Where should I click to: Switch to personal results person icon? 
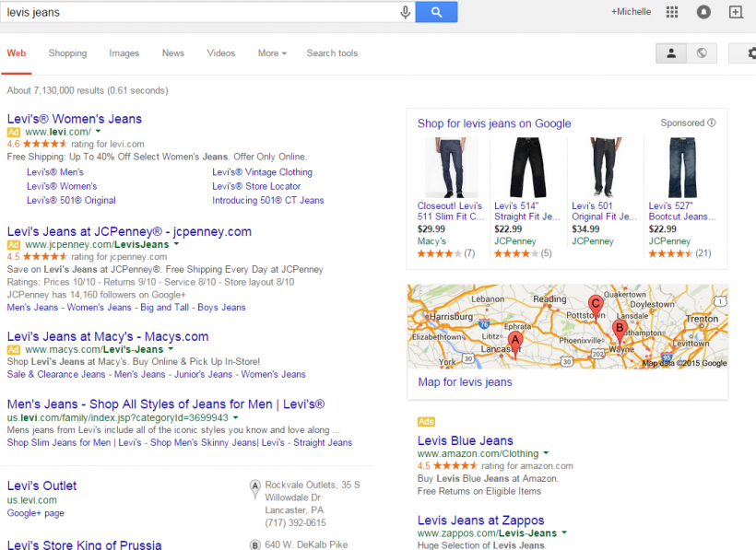(x=671, y=53)
